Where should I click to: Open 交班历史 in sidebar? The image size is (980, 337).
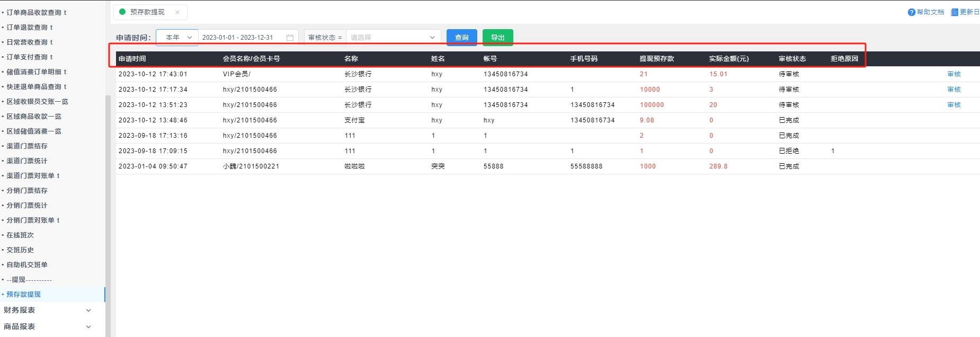tap(20, 250)
